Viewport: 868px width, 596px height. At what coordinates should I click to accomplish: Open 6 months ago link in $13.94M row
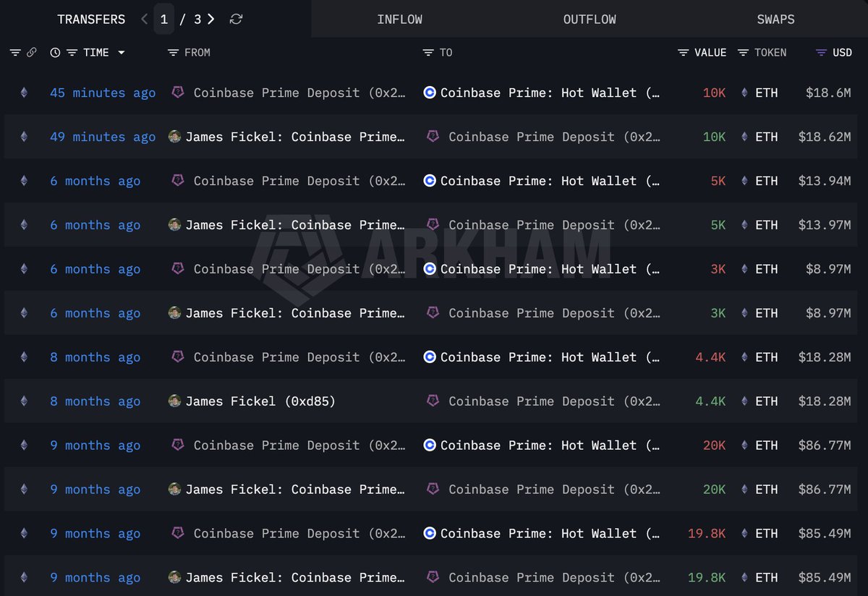[x=95, y=181]
